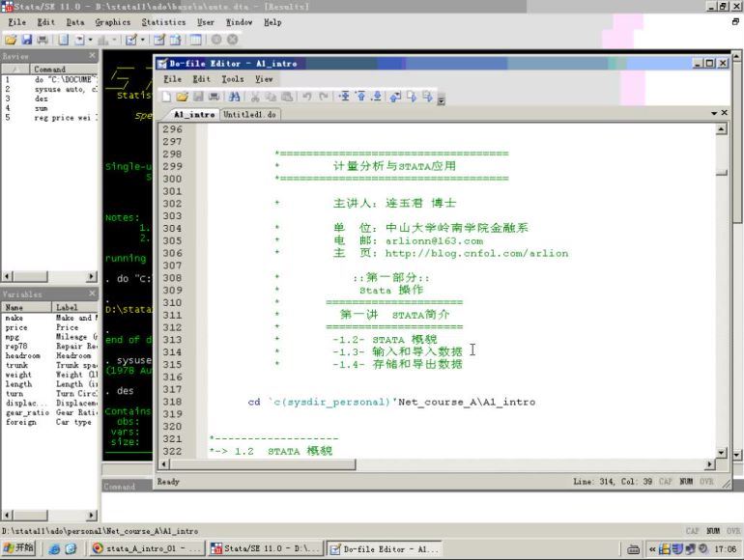Click Variables panel scroll left arrow
This screenshot has width=744, height=560.
click(7, 515)
